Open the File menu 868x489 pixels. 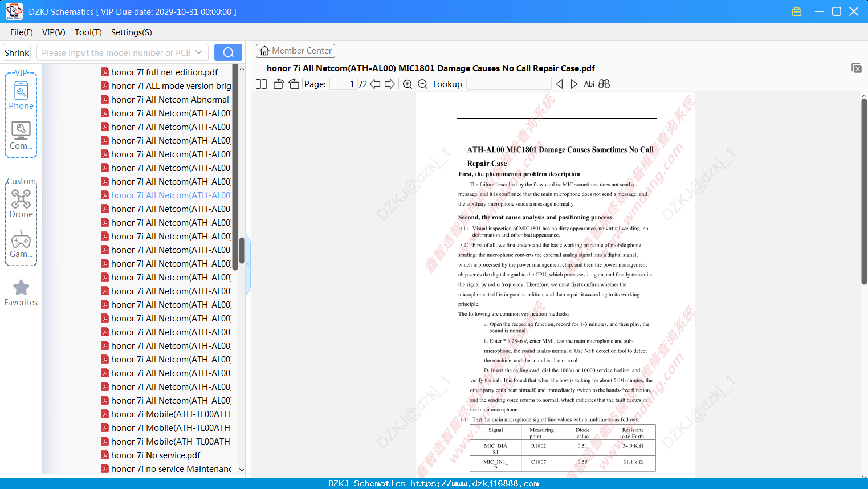click(22, 32)
